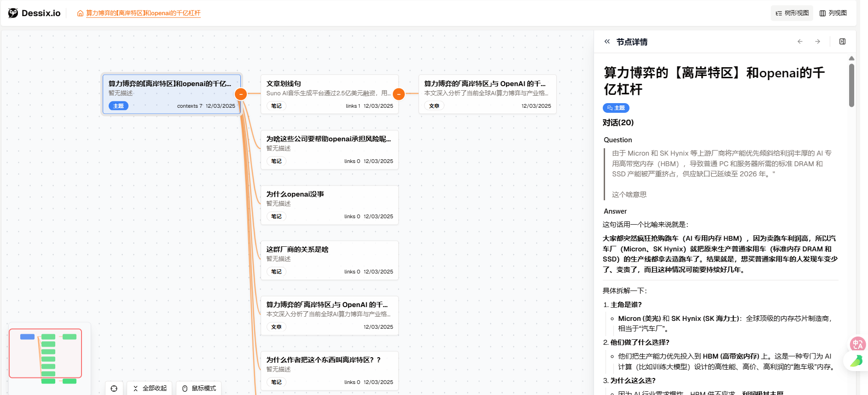The height and width of the screenshot is (395, 868).
Task: Click the Dessix.io owl logo
Action: pos(13,13)
